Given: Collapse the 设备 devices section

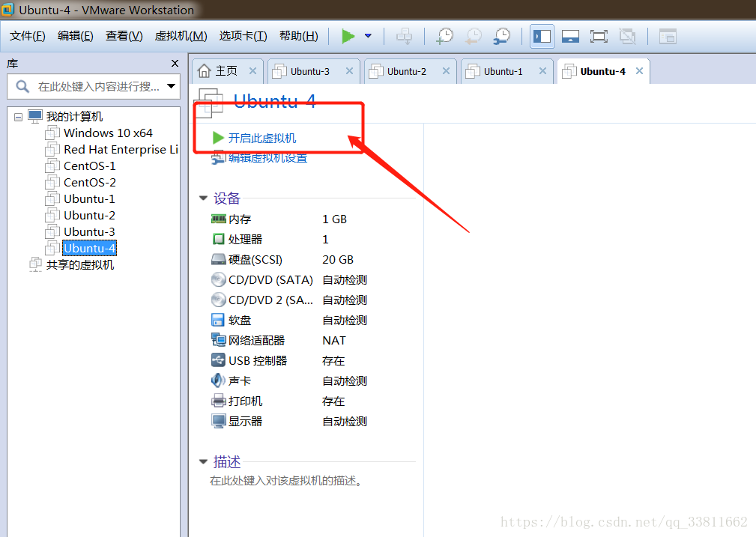Looking at the screenshot, I should coord(203,198).
